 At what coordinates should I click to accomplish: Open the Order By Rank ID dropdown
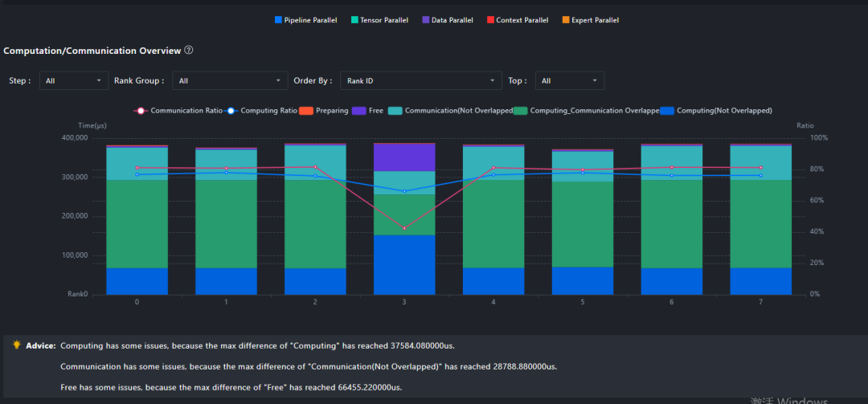[420, 81]
